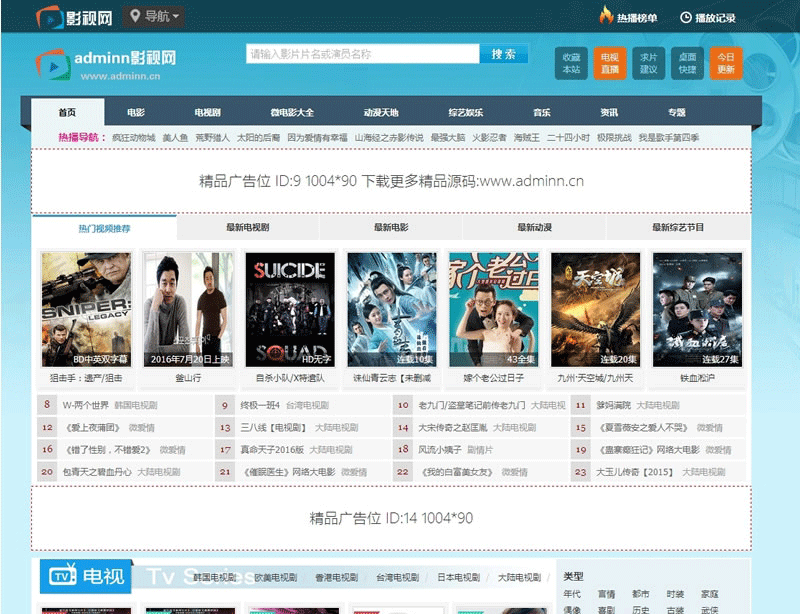The height and width of the screenshot is (614, 800).
Task: Open ranked item 23 大玉儿传奇
Action: tap(635, 472)
